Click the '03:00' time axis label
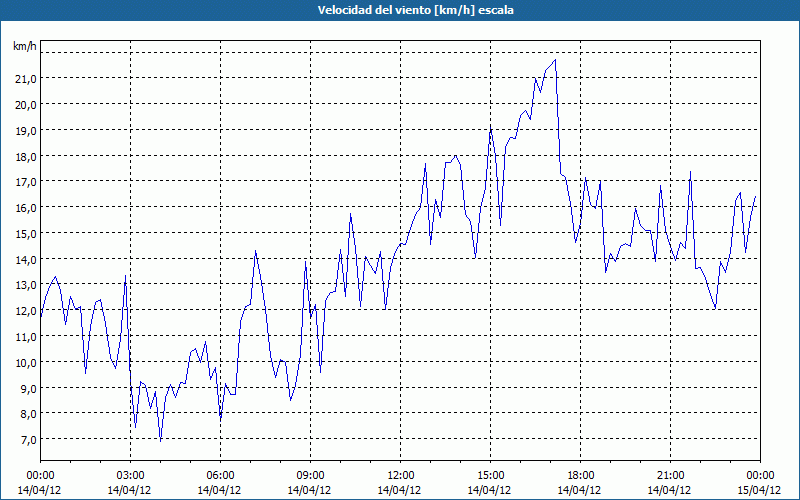Screen dimensions: 800x500 click(130, 476)
